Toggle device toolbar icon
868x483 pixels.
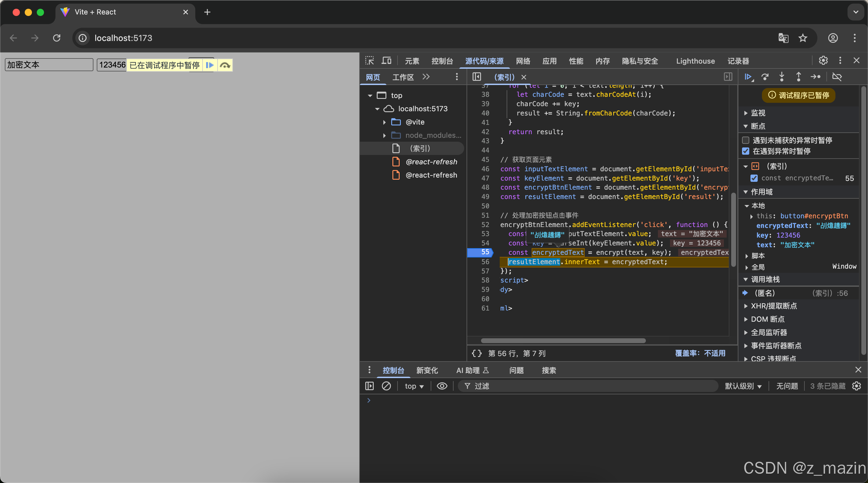386,61
